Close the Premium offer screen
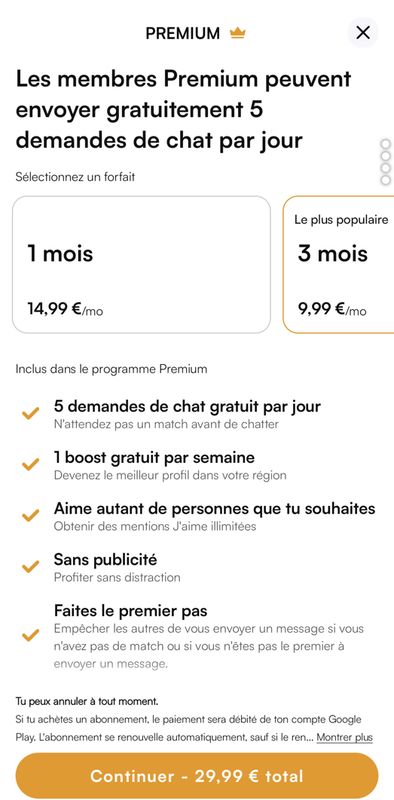This screenshot has height=800, width=394. pyautogui.click(x=362, y=33)
